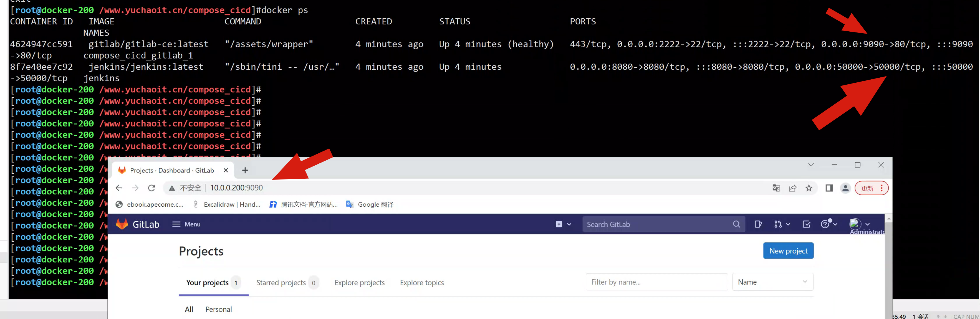The height and width of the screenshot is (319, 980).
Task: Click the Chrome translate page icon
Action: tap(776, 188)
